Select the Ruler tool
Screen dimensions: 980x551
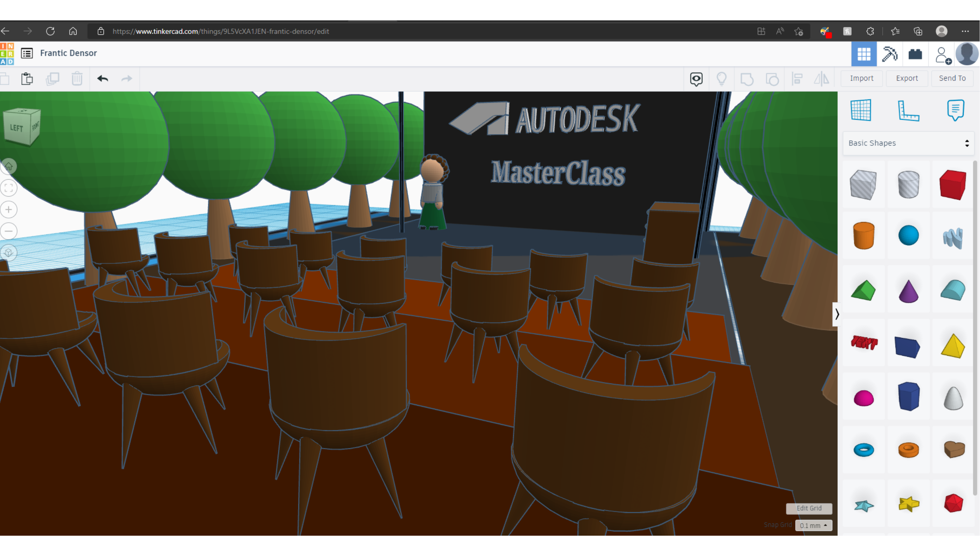click(908, 110)
